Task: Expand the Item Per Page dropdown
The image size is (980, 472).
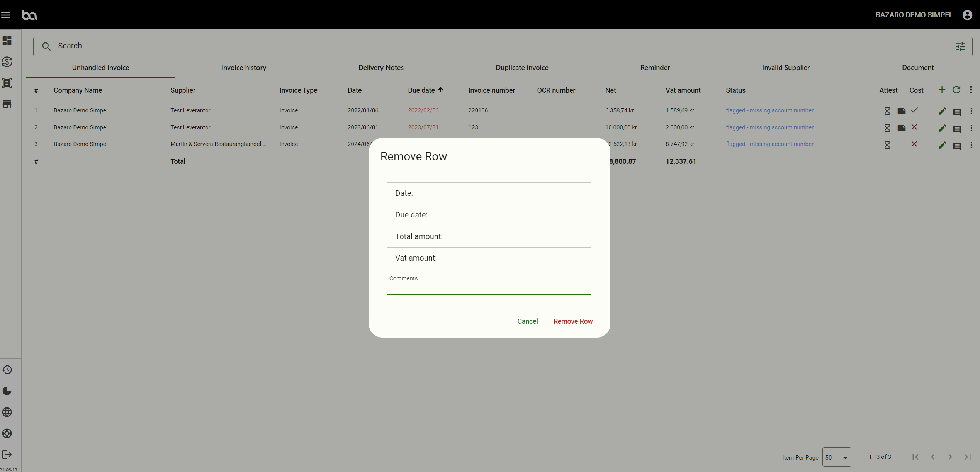Action: pyautogui.click(x=837, y=457)
